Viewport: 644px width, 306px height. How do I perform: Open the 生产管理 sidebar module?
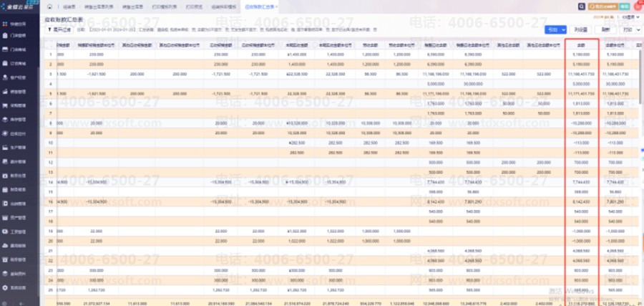pos(19,147)
